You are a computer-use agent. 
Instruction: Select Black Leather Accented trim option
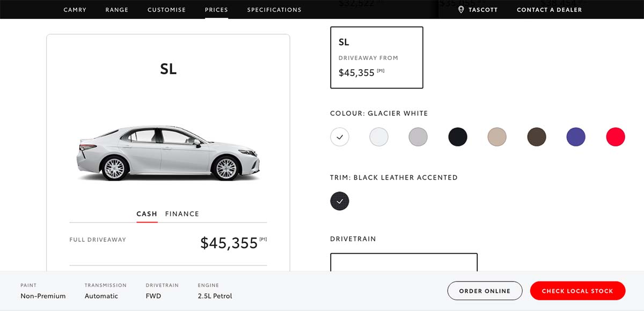coord(340,201)
